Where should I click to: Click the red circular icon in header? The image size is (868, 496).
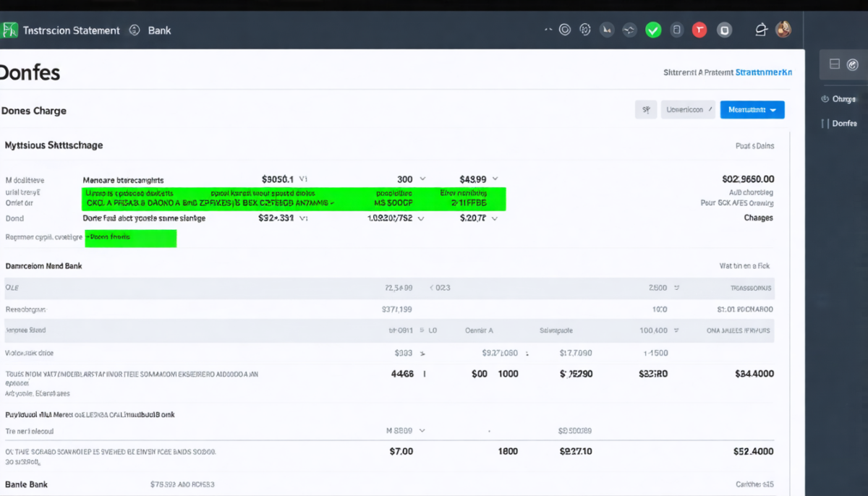click(x=699, y=30)
